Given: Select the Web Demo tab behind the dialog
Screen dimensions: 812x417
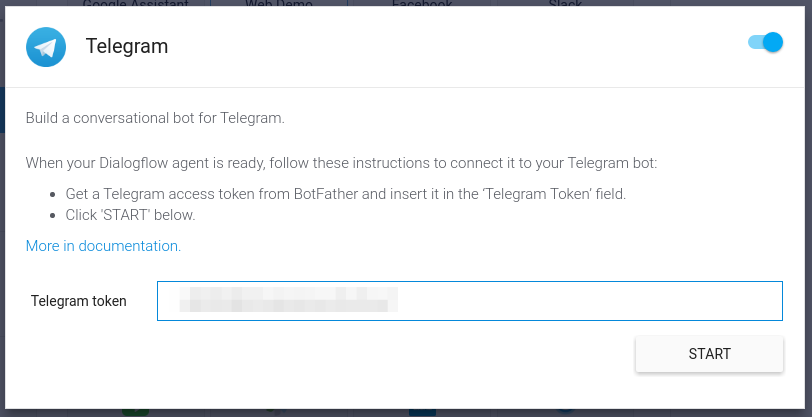Looking at the screenshot, I should pos(279,4).
